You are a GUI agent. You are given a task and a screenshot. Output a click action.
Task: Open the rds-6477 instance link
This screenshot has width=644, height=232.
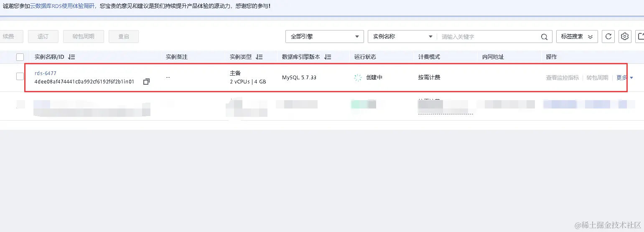pyautogui.click(x=45, y=73)
